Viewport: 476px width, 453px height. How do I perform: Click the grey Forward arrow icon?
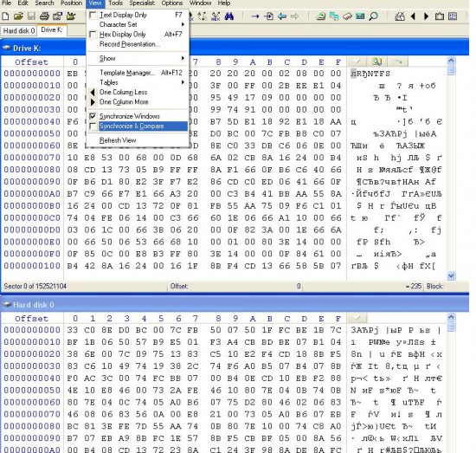295,16
